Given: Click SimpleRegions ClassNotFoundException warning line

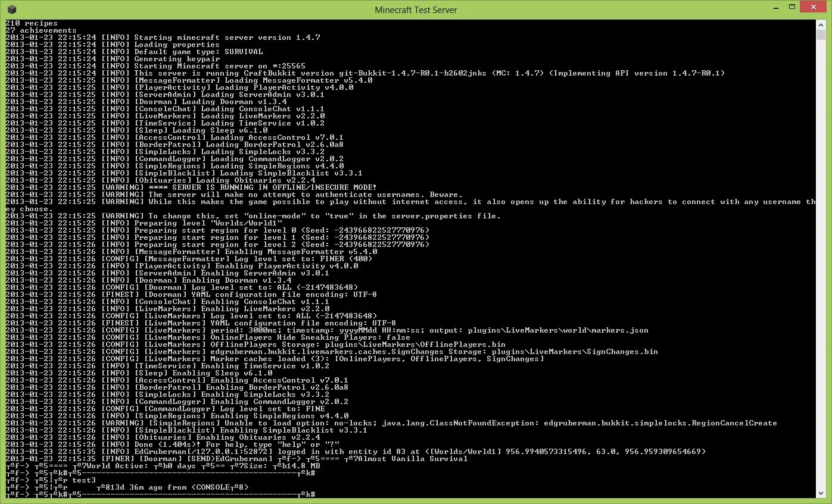Looking at the screenshot, I should click(x=392, y=423).
